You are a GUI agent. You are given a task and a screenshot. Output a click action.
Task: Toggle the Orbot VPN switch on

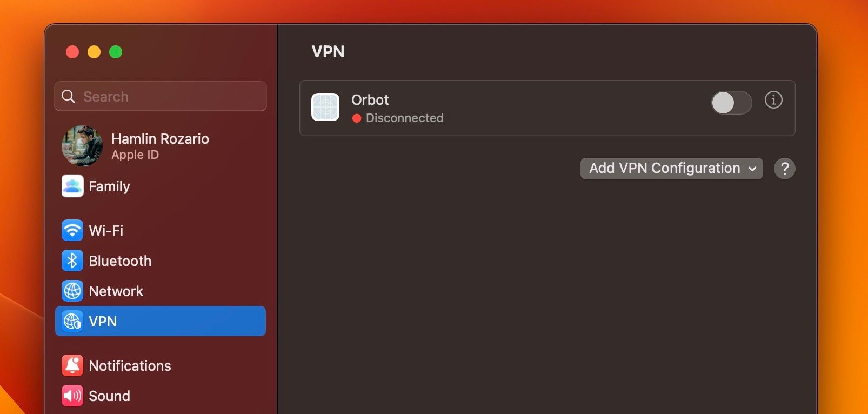tap(731, 103)
